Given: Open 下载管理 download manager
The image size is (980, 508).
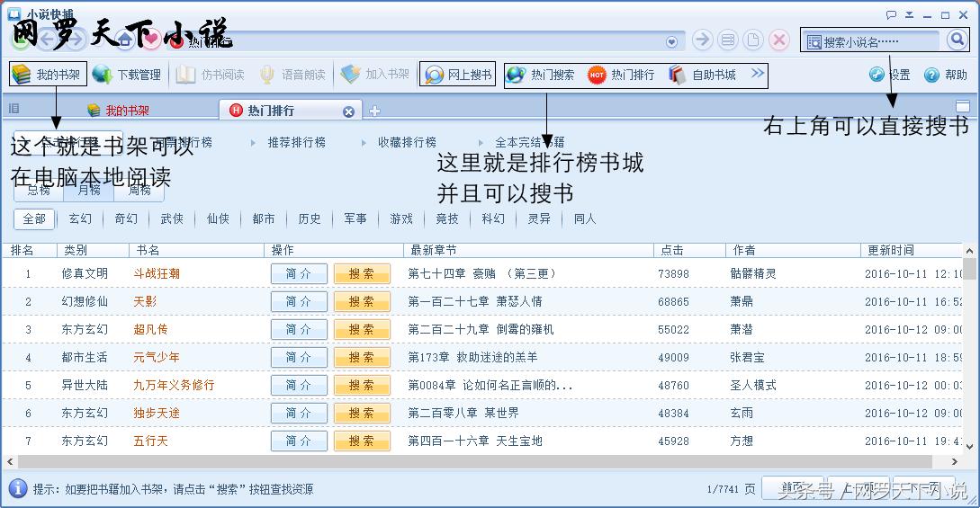Looking at the screenshot, I should (x=128, y=75).
